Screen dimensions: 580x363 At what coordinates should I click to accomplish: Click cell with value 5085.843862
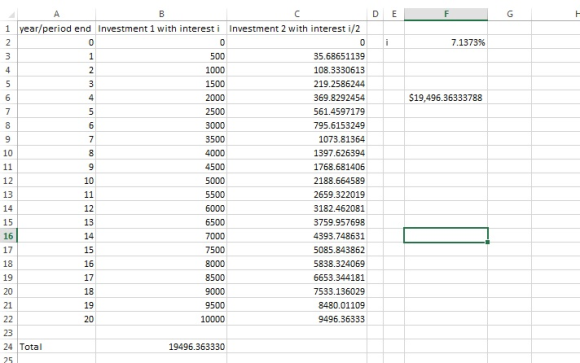[297, 250]
